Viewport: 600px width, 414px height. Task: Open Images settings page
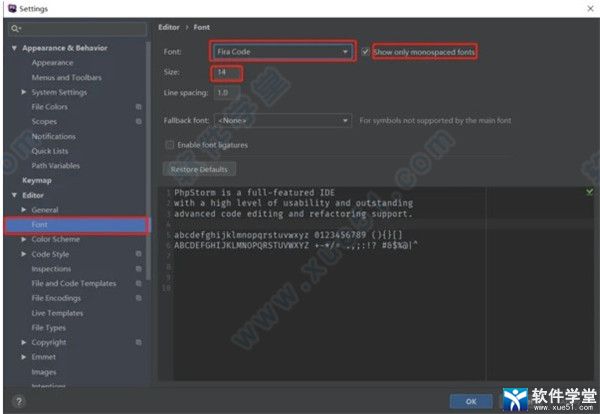44,372
